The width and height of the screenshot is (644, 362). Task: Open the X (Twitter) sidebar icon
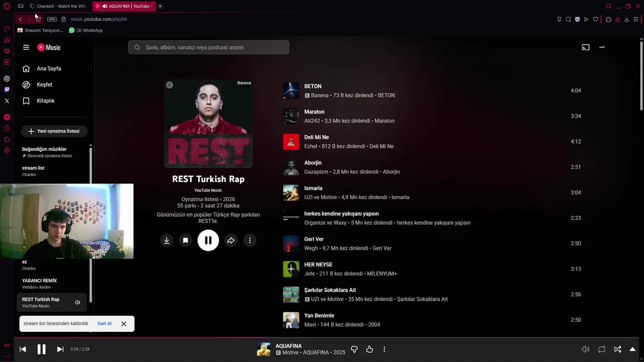(7, 101)
